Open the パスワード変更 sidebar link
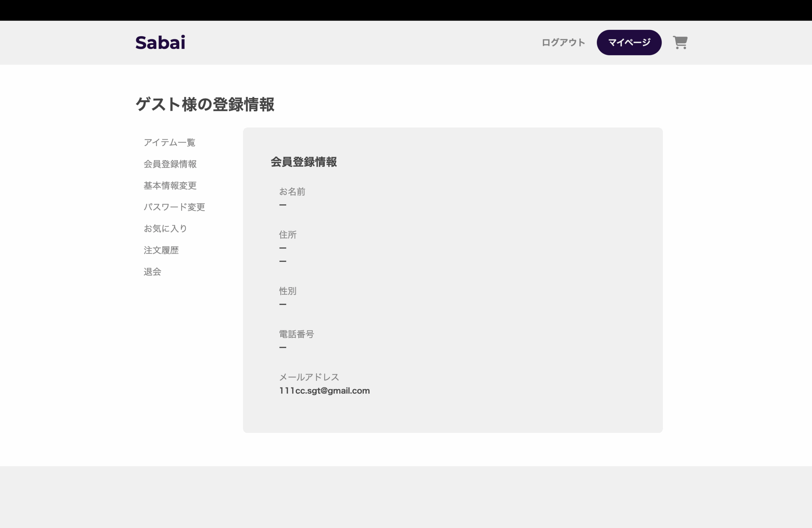This screenshot has height=528, width=812. (174, 207)
